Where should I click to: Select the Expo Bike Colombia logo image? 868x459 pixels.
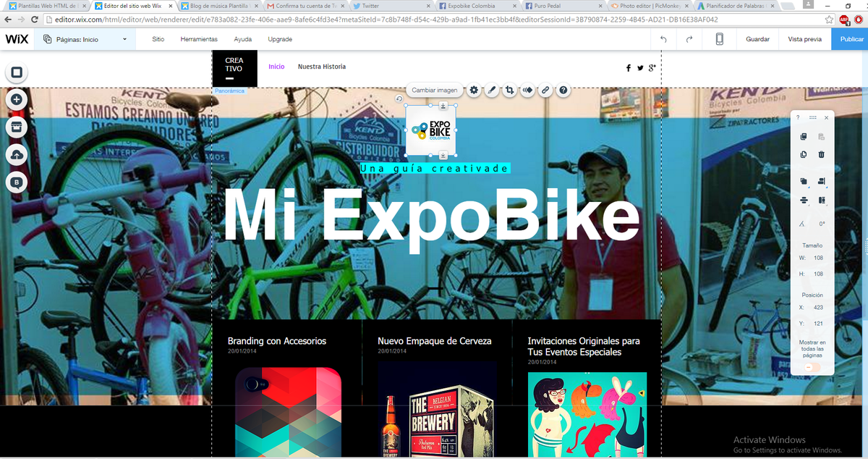431,130
